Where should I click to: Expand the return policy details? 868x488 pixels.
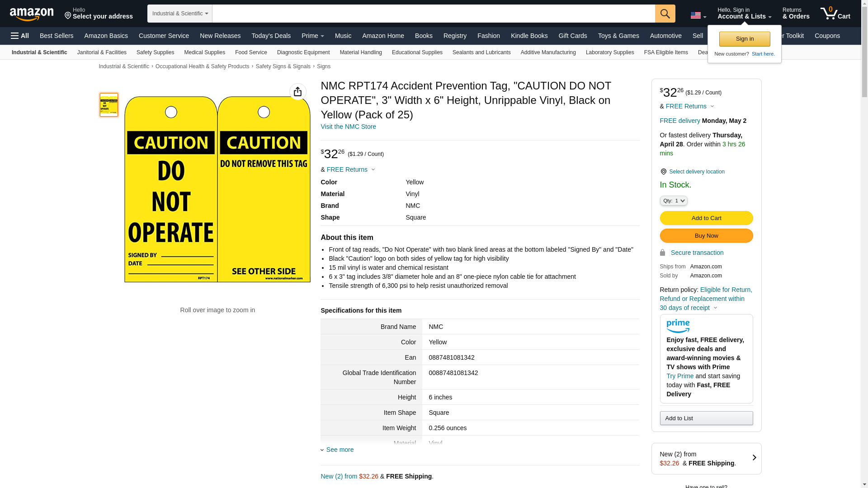(715, 308)
